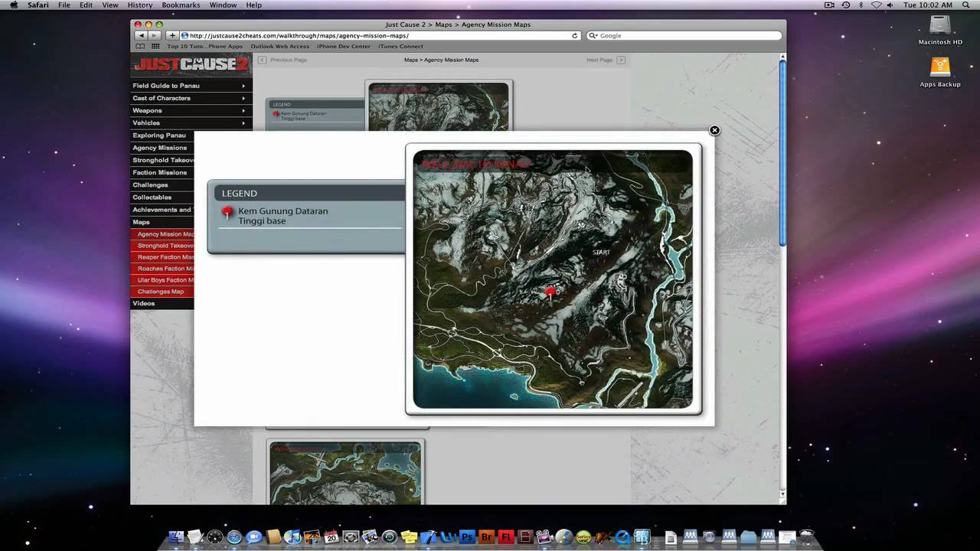Open Stickies notes in the Dock
The height and width of the screenshot is (551, 980).
click(x=409, y=537)
